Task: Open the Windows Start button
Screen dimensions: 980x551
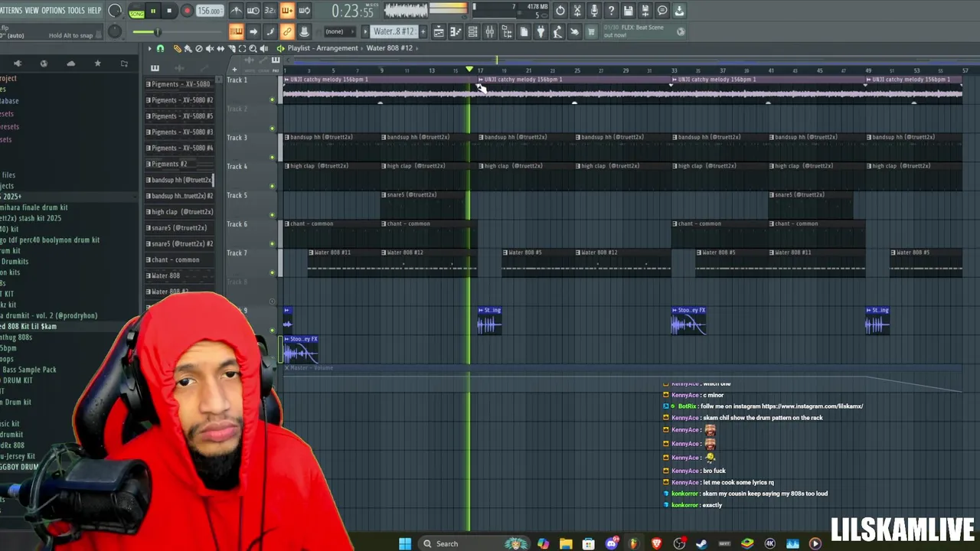Action: point(405,543)
